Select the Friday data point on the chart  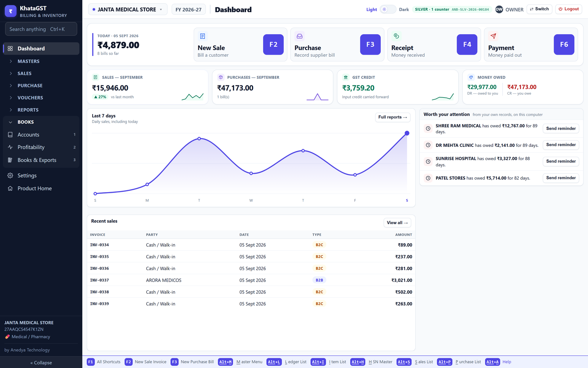point(355,175)
